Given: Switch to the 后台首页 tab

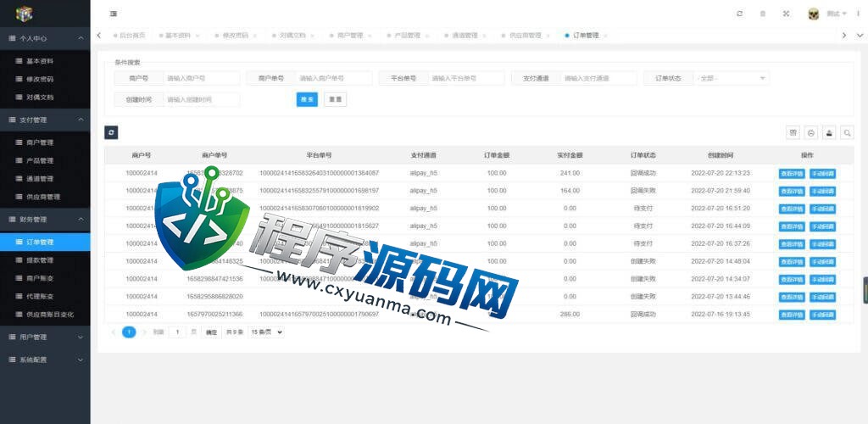Looking at the screenshot, I should (130, 36).
